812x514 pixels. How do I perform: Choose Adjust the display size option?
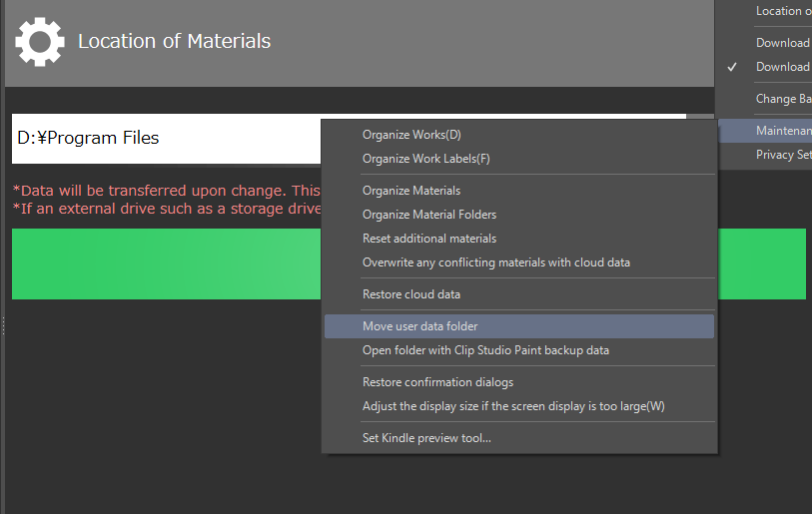click(x=512, y=406)
